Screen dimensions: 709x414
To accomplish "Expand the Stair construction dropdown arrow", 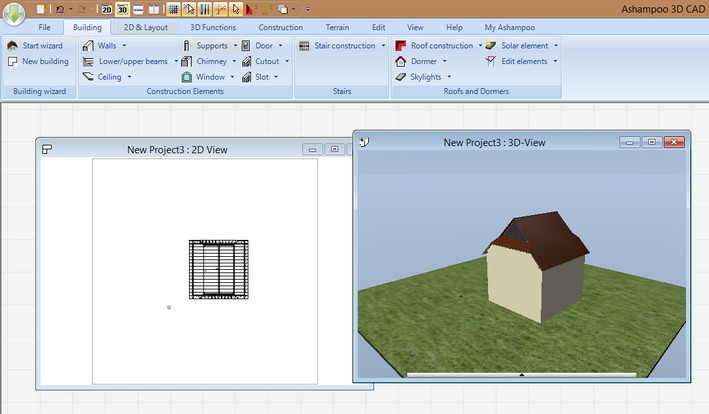I will click(383, 46).
